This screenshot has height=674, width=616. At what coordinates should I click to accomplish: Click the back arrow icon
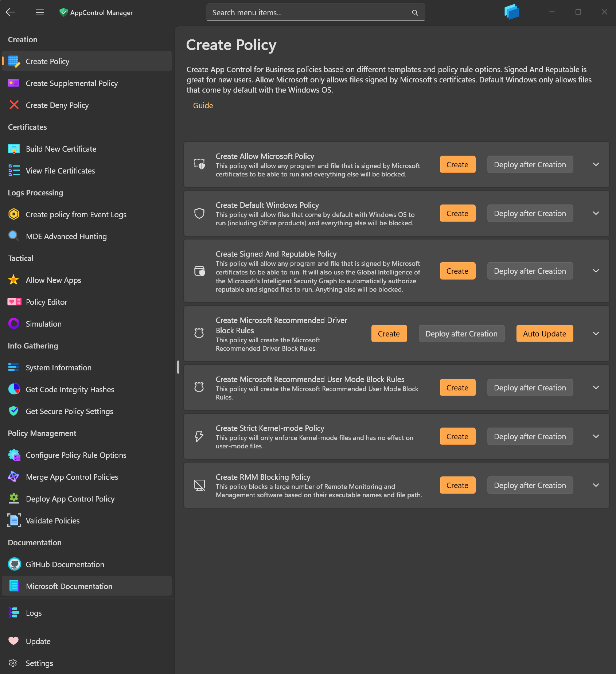point(10,12)
